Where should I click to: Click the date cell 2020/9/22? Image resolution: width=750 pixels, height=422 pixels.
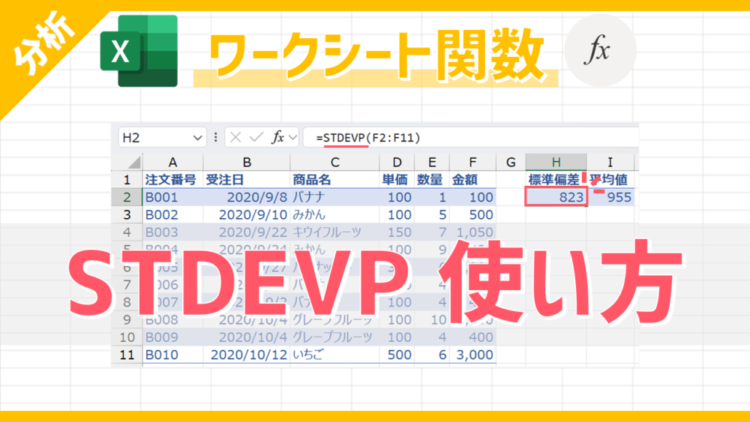click(246, 232)
